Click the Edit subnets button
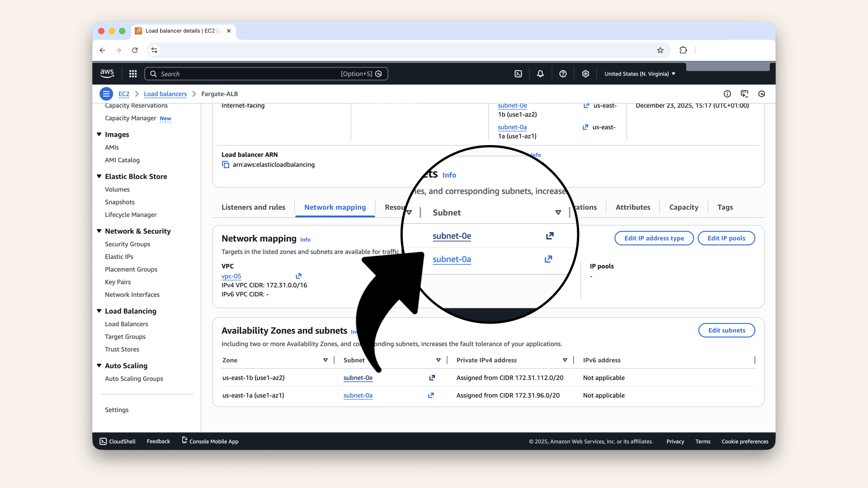Screen dimensions: 868x488 pos(726,330)
